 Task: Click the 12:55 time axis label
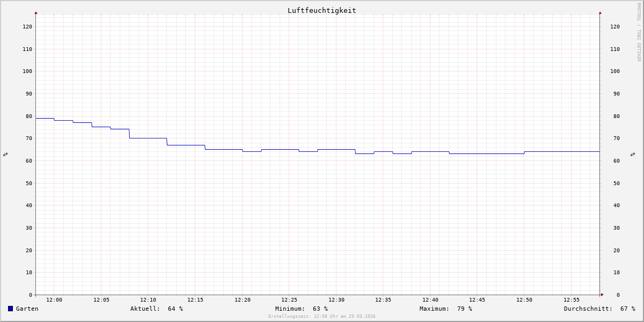[x=572, y=300]
